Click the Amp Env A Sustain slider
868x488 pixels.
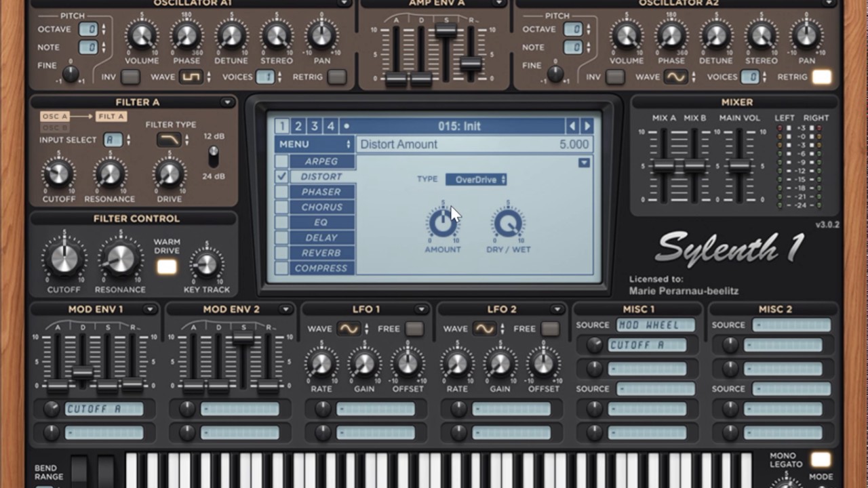point(446,30)
